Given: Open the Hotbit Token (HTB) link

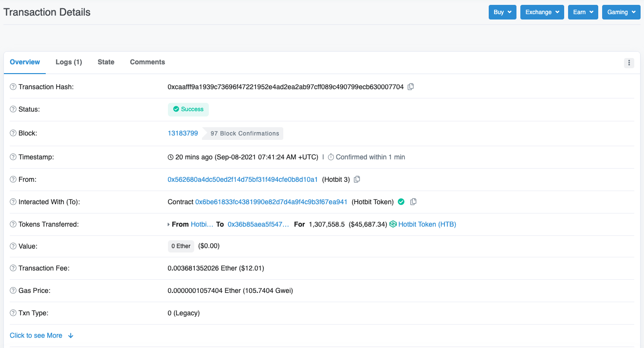Looking at the screenshot, I should click(427, 224).
